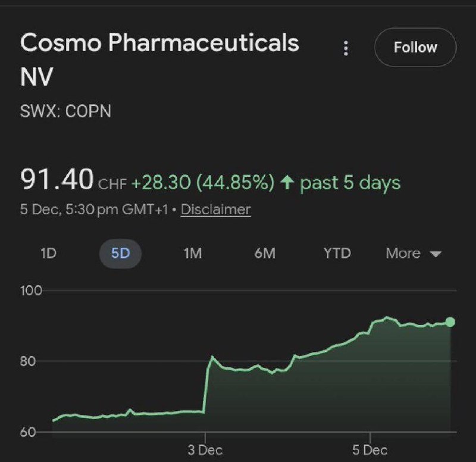Image resolution: width=476 pixels, height=462 pixels.
Task: Switch chart to 1D range
Action: (x=49, y=253)
